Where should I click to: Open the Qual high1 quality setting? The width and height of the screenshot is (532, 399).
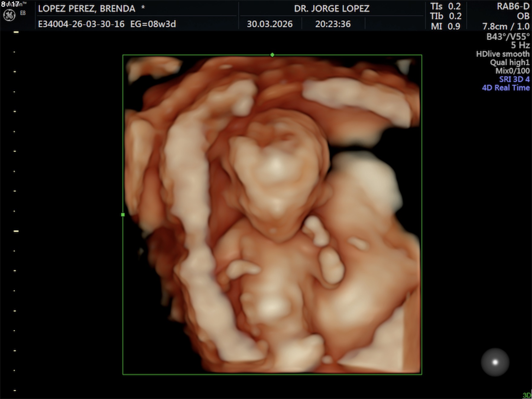[510, 63]
